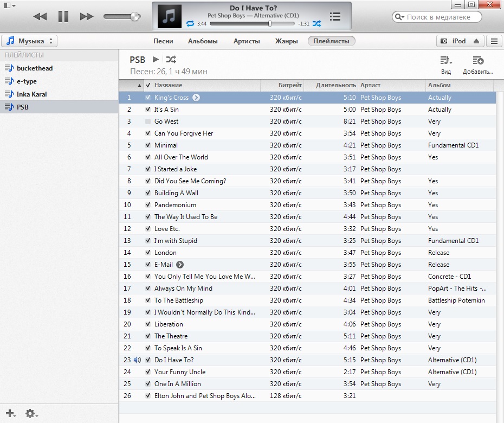This screenshot has height=423, width=504.
Task: Switch to the Жанры tab
Action: tap(286, 41)
